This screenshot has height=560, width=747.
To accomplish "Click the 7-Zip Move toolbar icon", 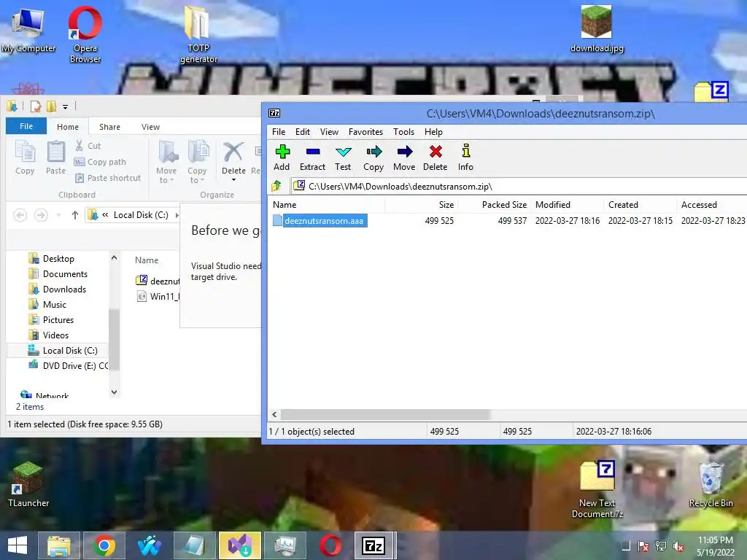I will (404, 157).
